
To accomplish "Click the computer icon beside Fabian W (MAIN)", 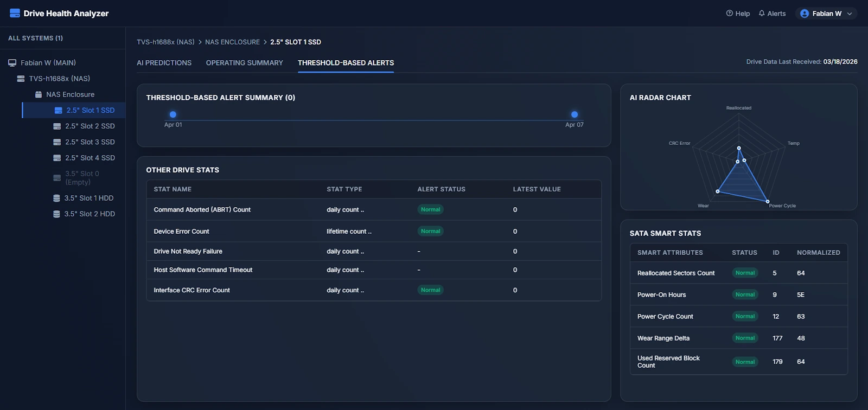I will pos(12,63).
